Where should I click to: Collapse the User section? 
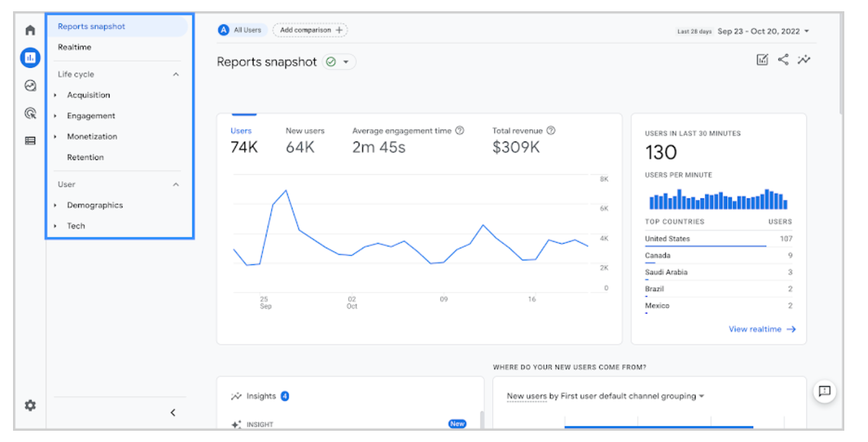pos(176,185)
